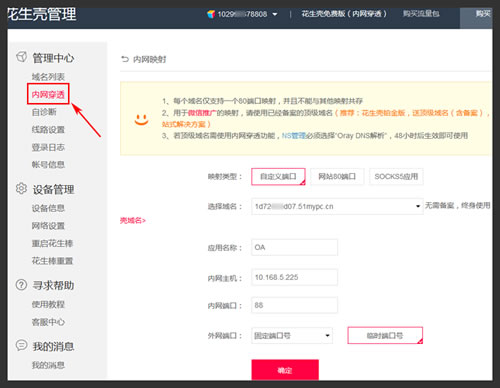Click the 应用名称 field containing OA
This screenshot has height=388, width=500.
click(x=294, y=247)
